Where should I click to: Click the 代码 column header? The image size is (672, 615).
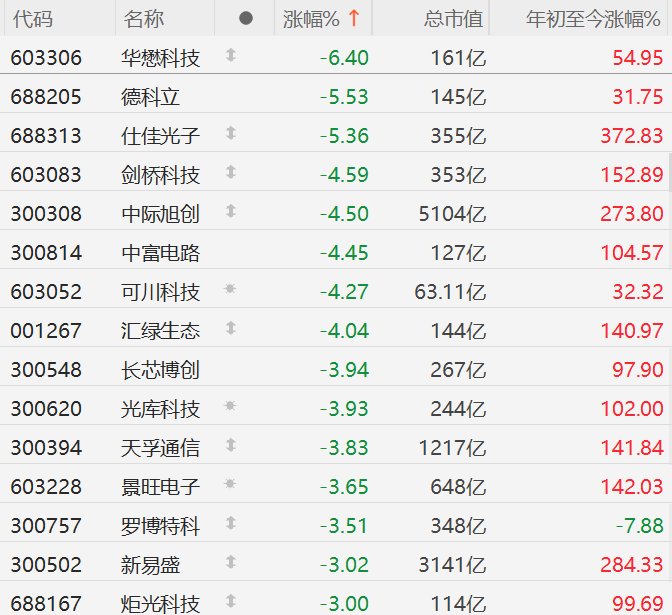point(33,19)
